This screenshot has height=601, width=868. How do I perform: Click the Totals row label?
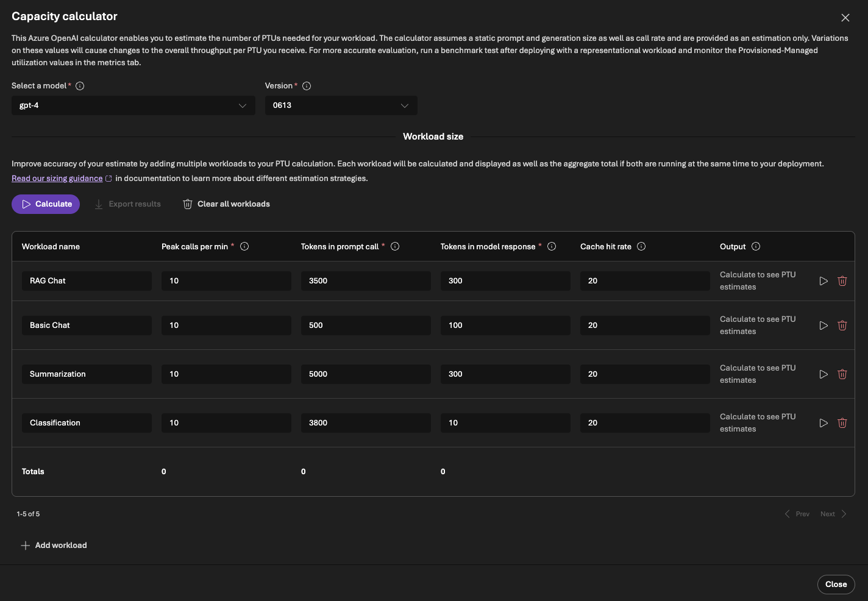33,472
